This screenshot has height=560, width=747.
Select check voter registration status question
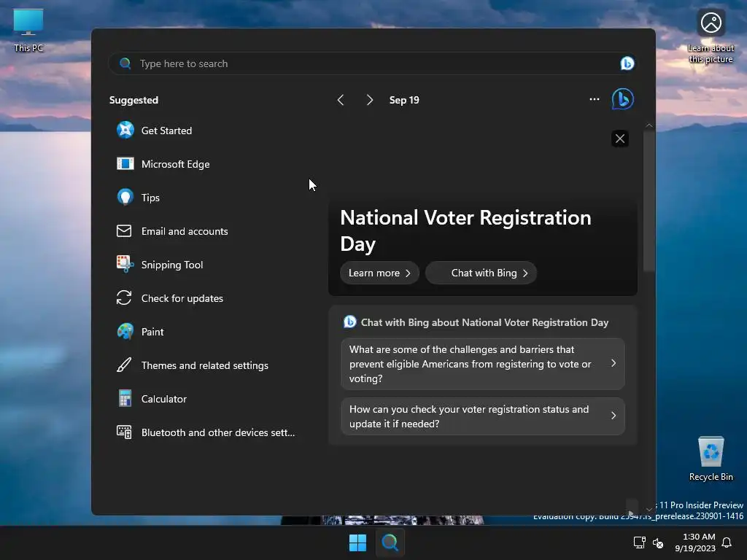(483, 416)
